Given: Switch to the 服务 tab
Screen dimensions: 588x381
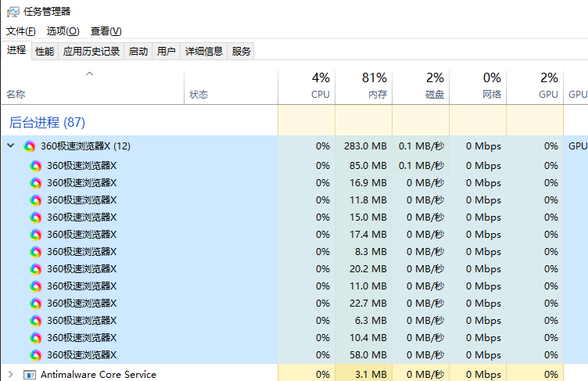Looking at the screenshot, I should point(241,52).
